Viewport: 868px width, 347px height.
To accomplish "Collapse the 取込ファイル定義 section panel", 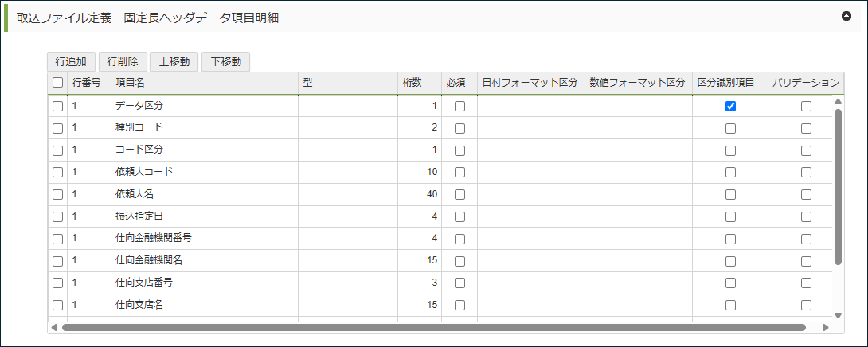I will [846, 16].
